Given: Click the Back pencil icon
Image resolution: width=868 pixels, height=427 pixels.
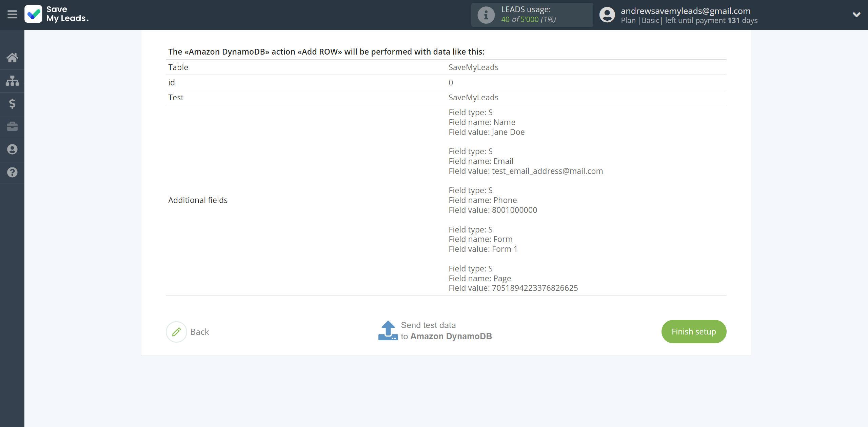Looking at the screenshot, I should coord(176,332).
